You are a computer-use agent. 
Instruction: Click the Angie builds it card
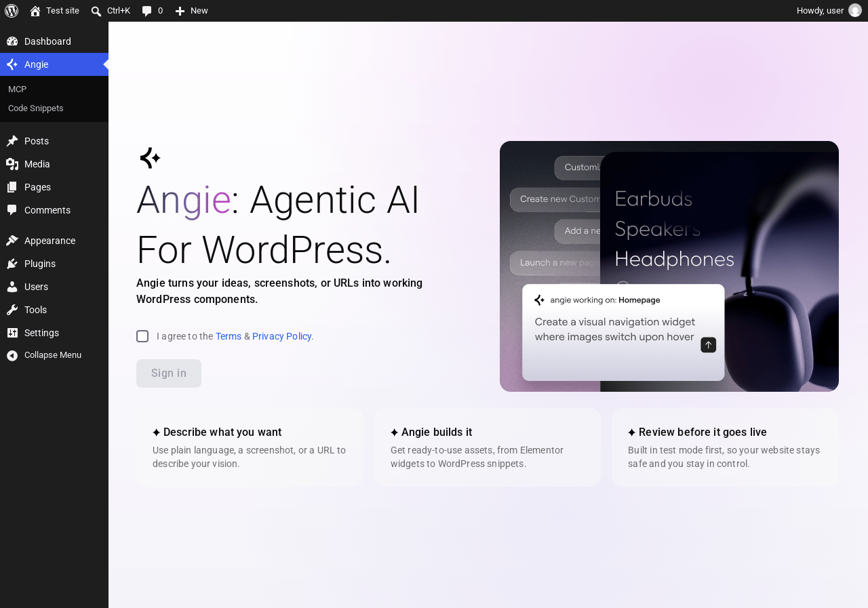[488, 447]
